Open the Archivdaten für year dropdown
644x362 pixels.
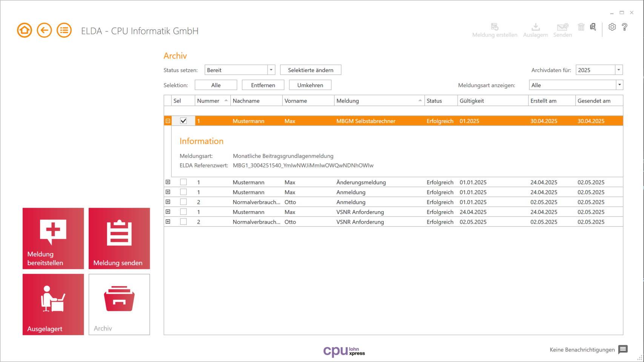point(599,70)
